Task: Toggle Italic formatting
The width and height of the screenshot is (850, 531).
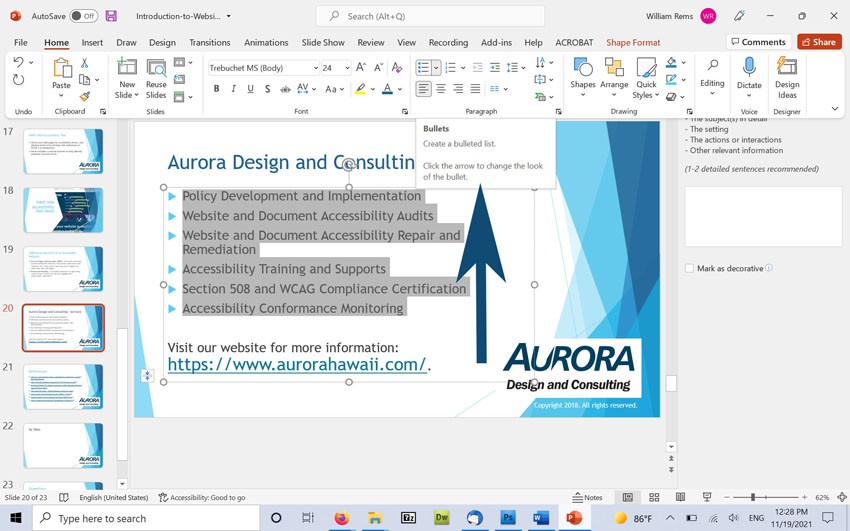Action: (x=233, y=89)
